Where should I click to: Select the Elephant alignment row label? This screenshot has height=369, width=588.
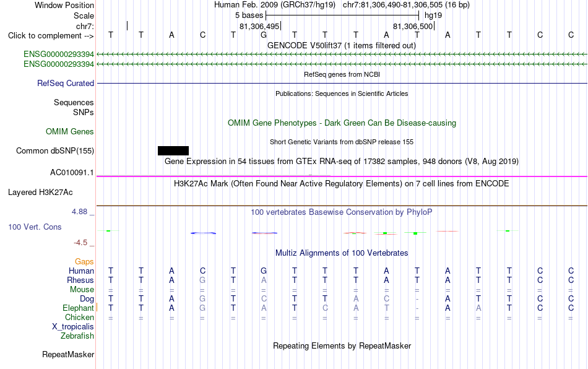pyautogui.click(x=78, y=308)
